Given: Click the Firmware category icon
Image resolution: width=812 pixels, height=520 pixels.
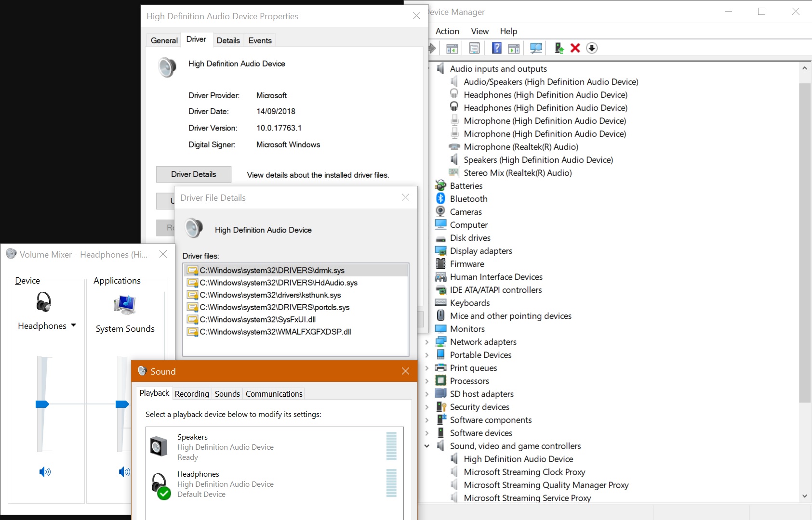Looking at the screenshot, I should coord(440,263).
